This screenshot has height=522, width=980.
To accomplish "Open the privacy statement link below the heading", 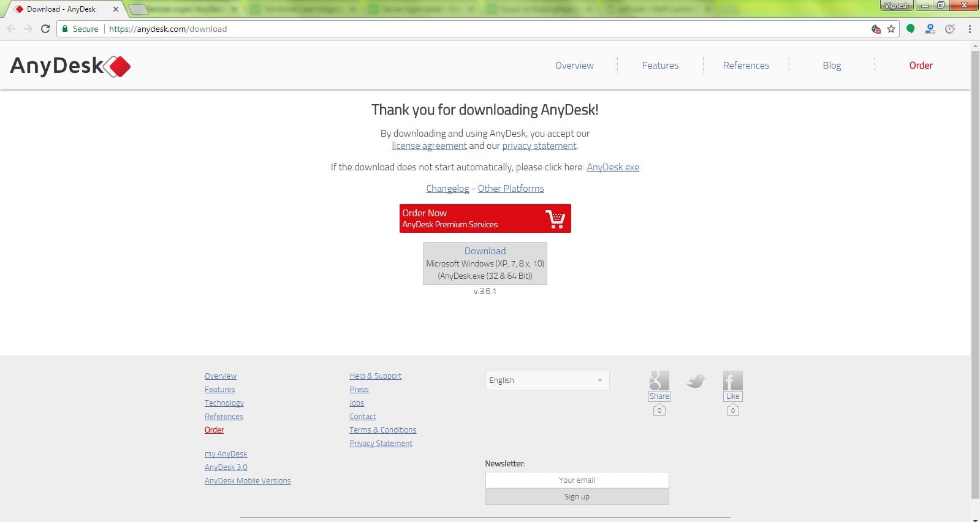I will 539,146.
